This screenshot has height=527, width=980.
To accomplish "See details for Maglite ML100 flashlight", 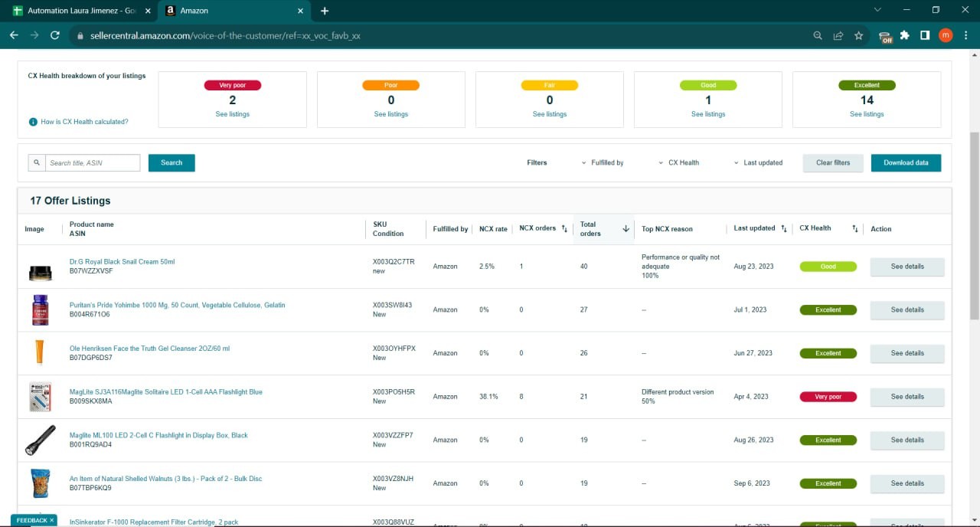I will point(907,440).
